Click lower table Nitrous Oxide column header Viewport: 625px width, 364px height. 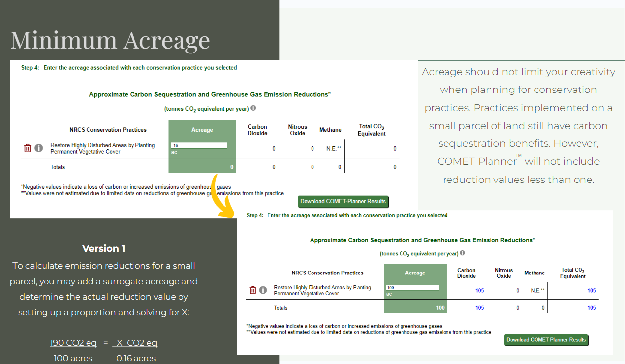tap(504, 273)
